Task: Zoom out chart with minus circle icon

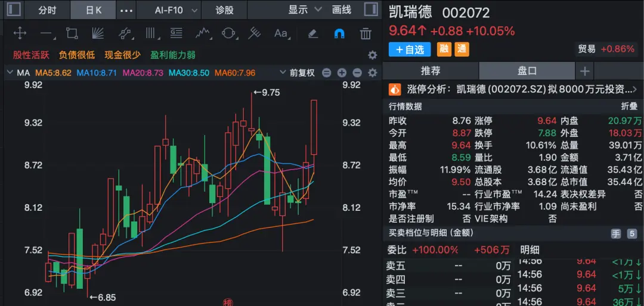Action: 357,73
